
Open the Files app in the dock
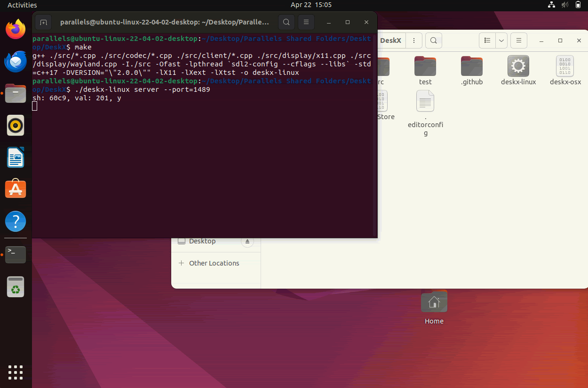(x=16, y=94)
